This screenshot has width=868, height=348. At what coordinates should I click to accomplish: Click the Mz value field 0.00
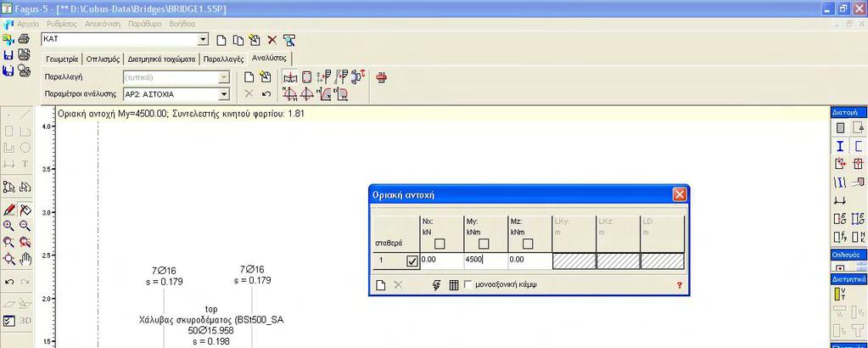click(x=529, y=261)
